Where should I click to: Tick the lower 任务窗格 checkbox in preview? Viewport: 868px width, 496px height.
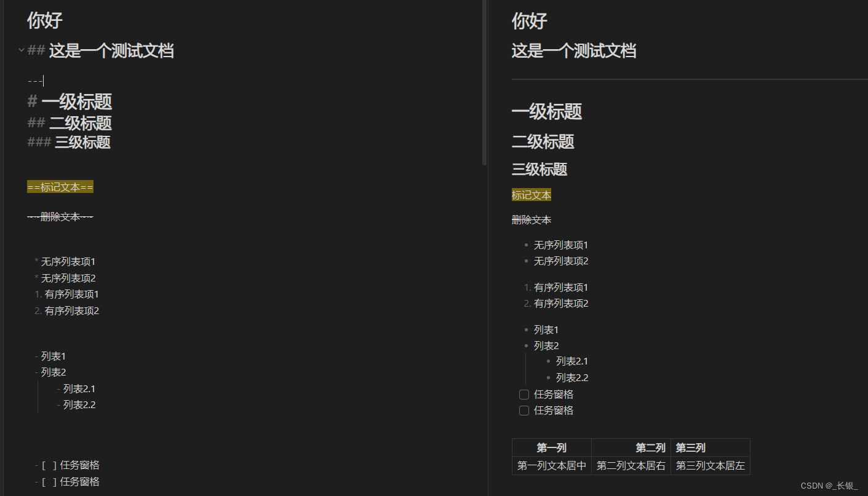tap(524, 411)
